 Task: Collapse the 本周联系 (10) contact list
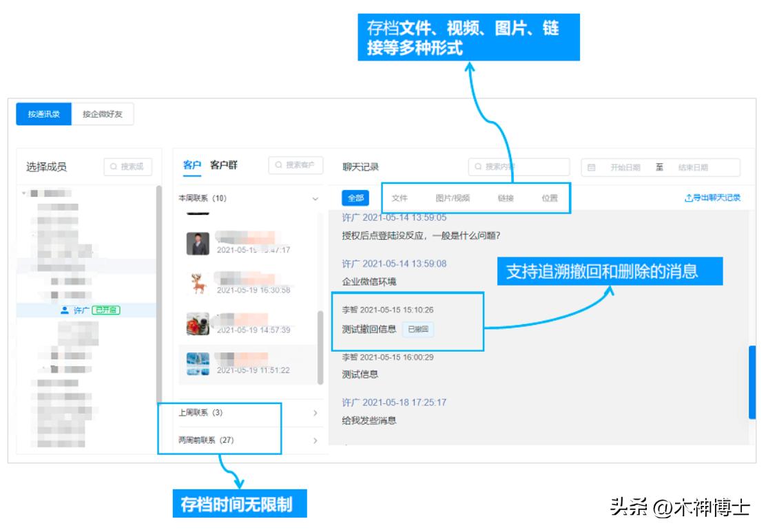tap(317, 197)
